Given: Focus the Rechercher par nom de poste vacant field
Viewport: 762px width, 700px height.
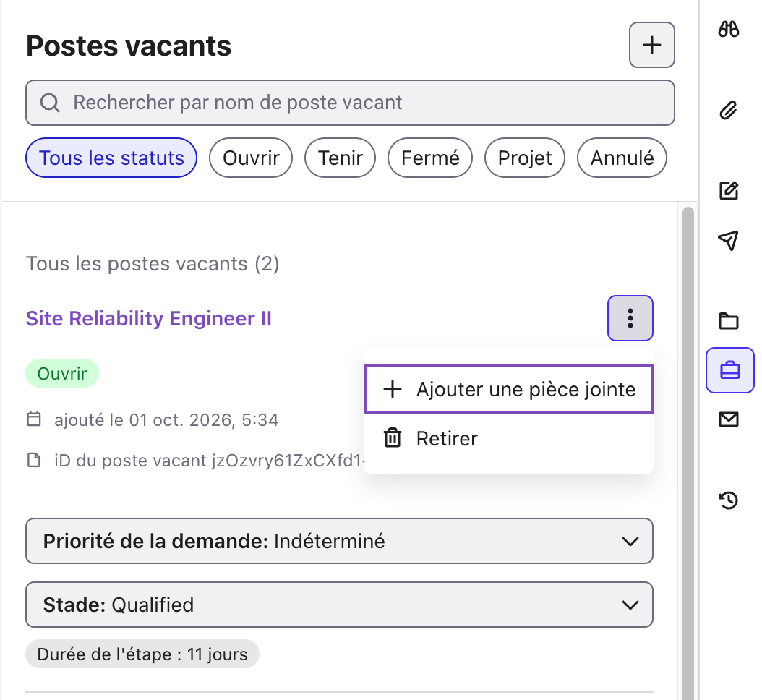Looking at the screenshot, I should [x=350, y=103].
